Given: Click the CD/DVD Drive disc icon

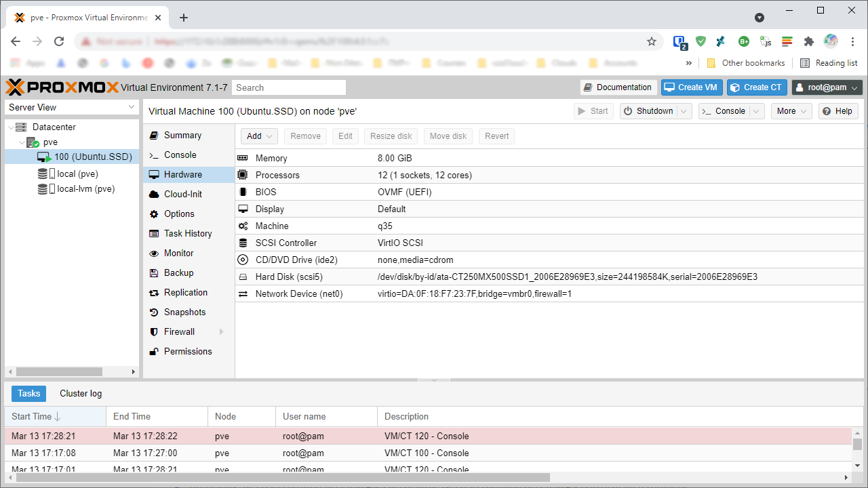Looking at the screenshot, I should point(243,260).
